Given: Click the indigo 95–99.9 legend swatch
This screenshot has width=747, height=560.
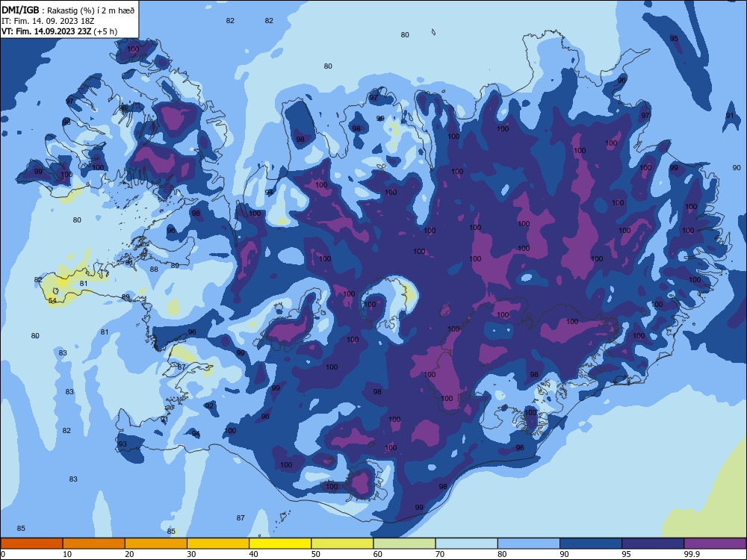Looking at the screenshot, I should [653, 544].
